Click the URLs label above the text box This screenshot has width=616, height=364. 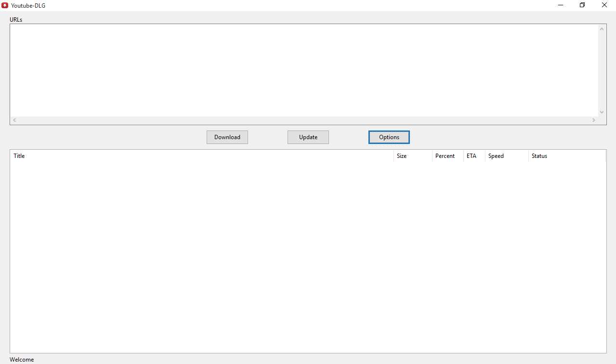[16, 19]
